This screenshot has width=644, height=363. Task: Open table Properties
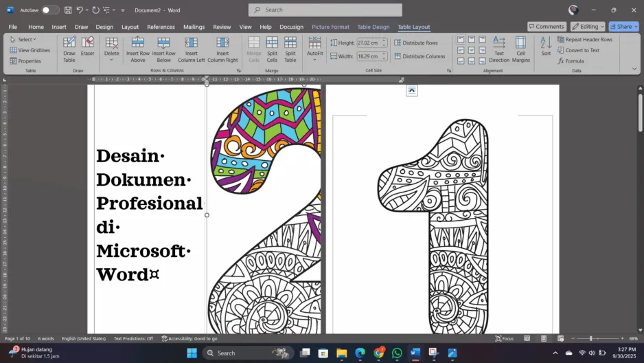pyautogui.click(x=25, y=60)
